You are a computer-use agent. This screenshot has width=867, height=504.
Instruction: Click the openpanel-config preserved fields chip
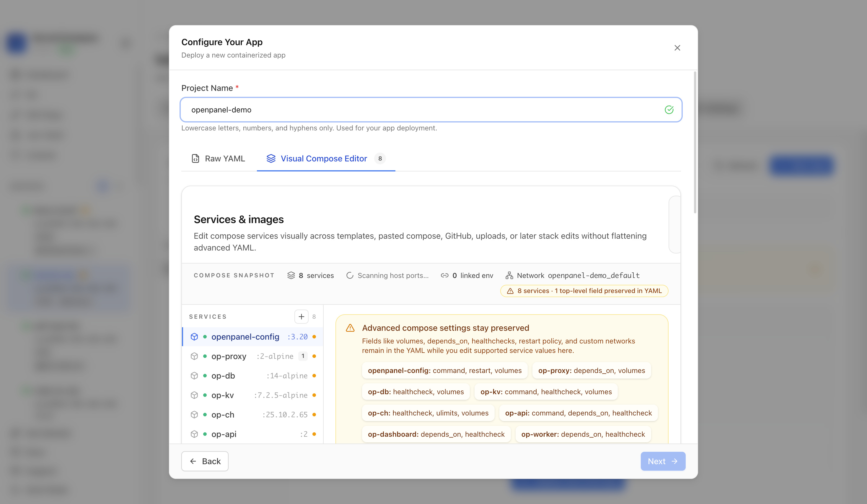(x=444, y=371)
